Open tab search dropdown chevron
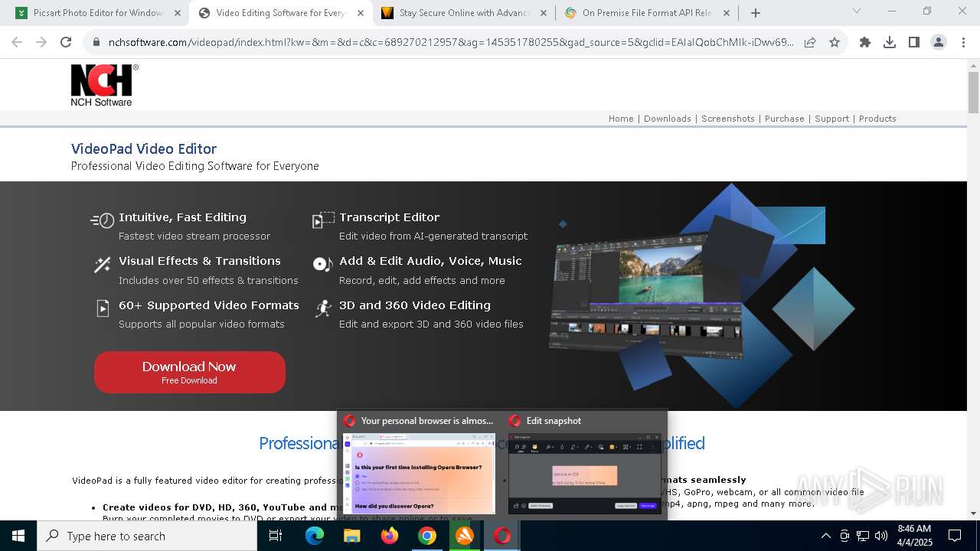 coord(857,11)
